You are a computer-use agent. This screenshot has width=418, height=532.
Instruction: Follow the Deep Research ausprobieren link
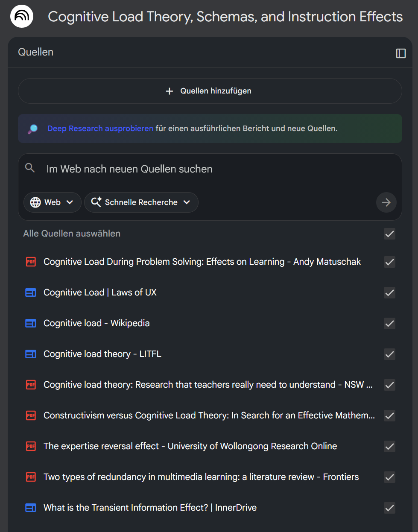[100, 129]
